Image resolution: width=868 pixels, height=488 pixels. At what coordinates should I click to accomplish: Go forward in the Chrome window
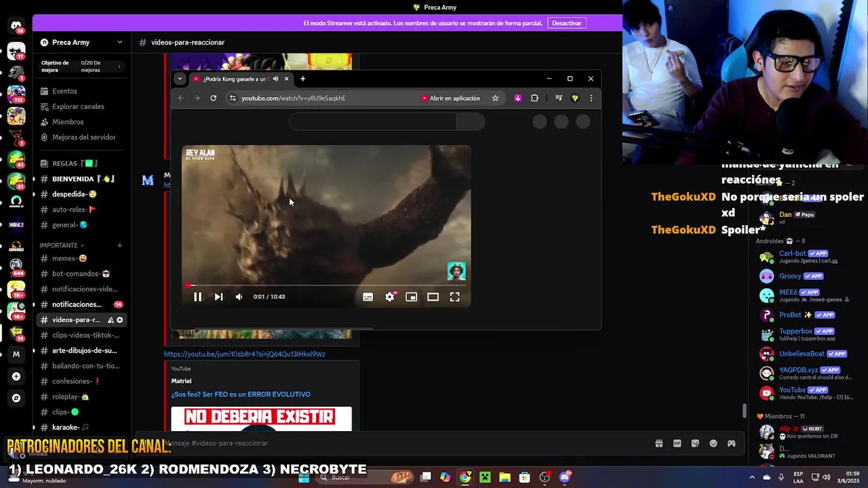pos(197,98)
